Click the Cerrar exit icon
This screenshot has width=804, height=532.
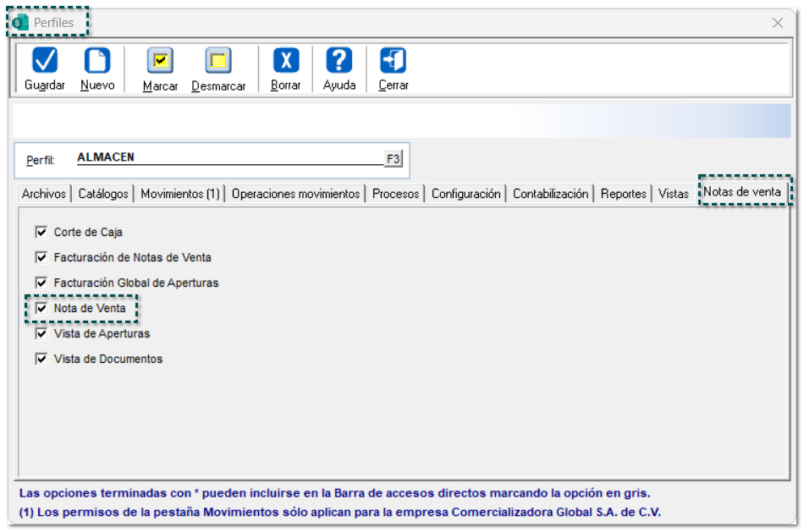393,61
